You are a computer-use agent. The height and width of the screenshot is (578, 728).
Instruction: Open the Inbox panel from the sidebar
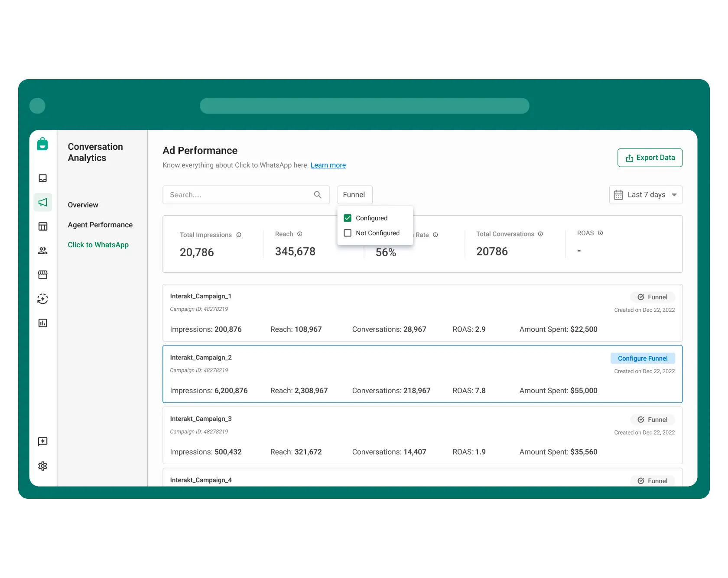click(42, 178)
